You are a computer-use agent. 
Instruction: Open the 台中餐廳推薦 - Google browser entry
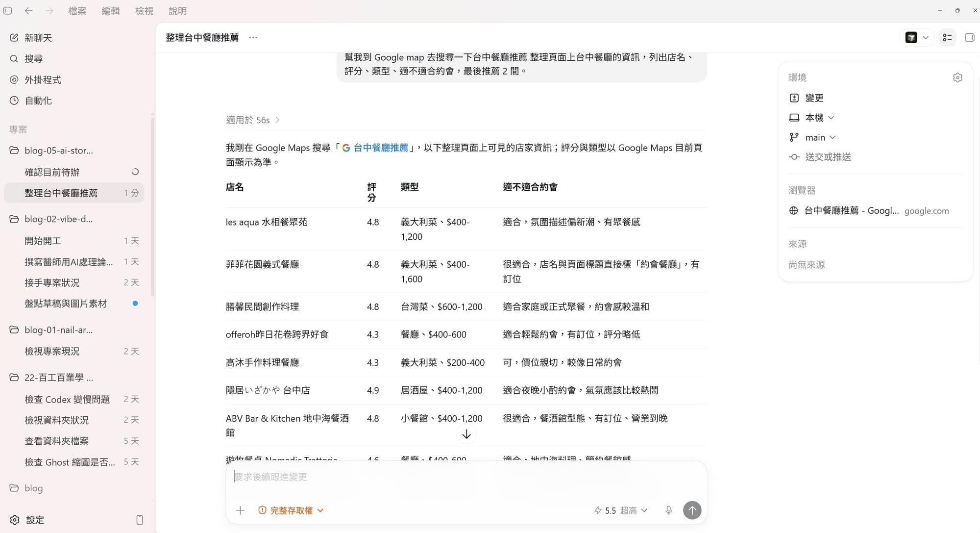coord(869,211)
